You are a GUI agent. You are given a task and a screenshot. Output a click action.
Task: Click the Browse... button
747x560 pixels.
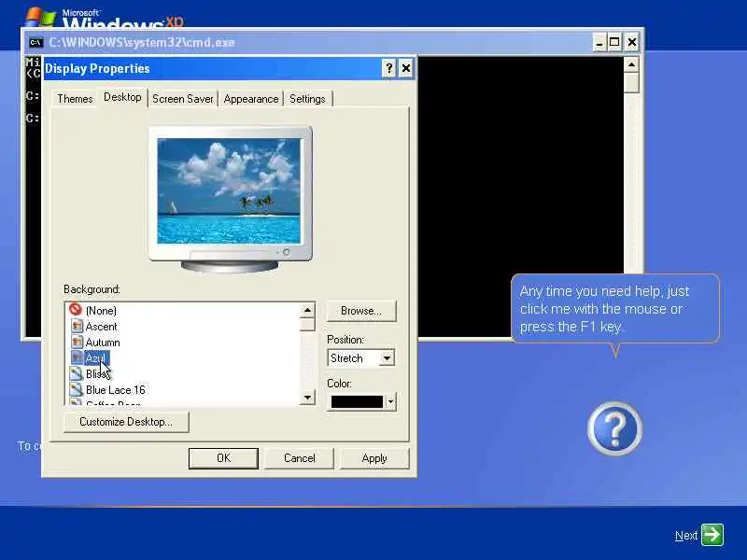click(x=361, y=311)
